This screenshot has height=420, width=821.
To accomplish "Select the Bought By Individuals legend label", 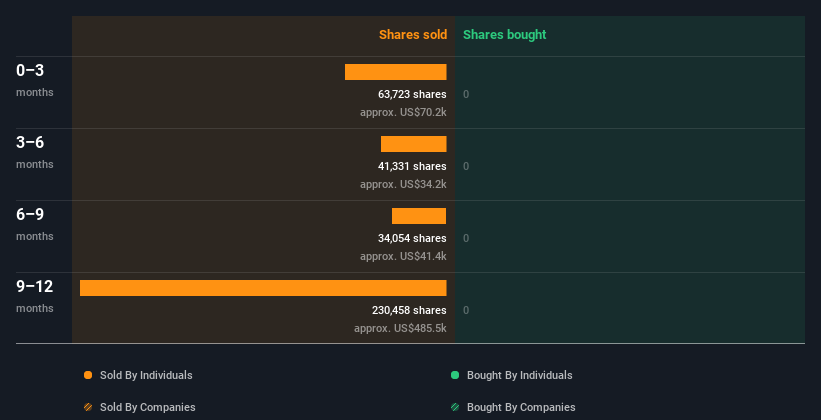I will pyautogui.click(x=519, y=375).
